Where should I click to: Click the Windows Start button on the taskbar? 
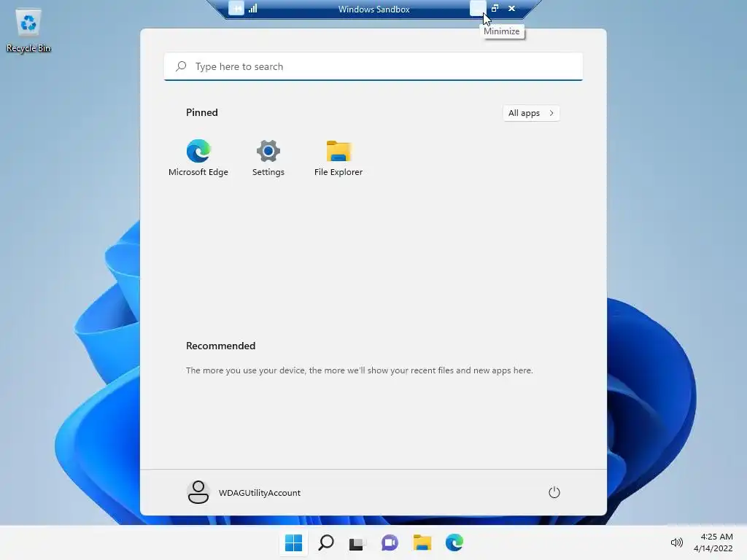coord(293,542)
